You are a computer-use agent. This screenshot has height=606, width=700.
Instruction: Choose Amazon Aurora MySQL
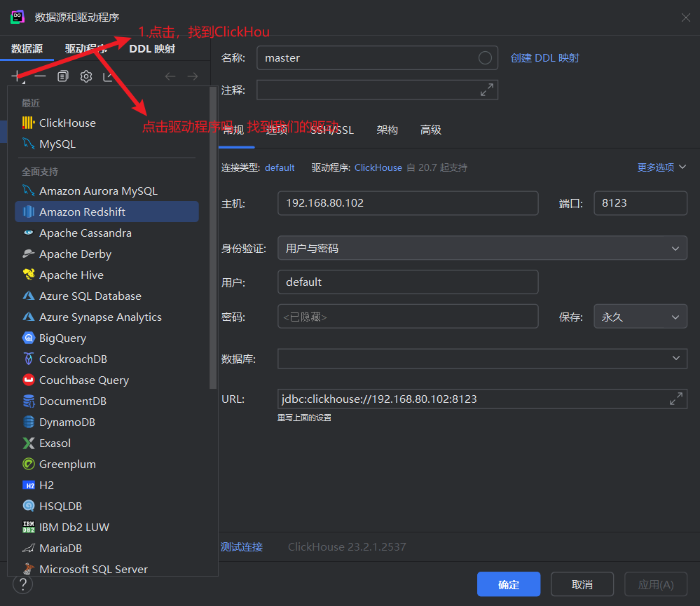(107, 191)
